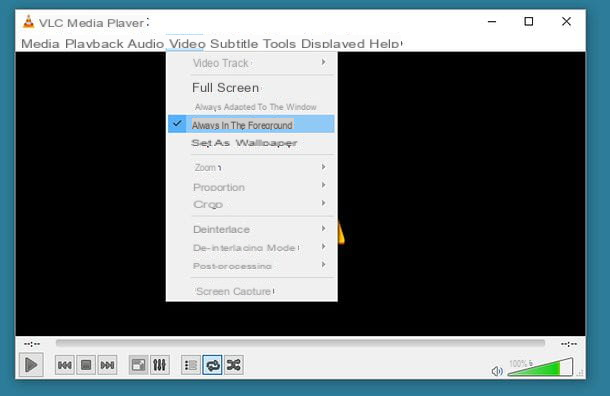Adjust the green volume slider
The width and height of the screenshot is (610, 396).
[x=540, y=367]
